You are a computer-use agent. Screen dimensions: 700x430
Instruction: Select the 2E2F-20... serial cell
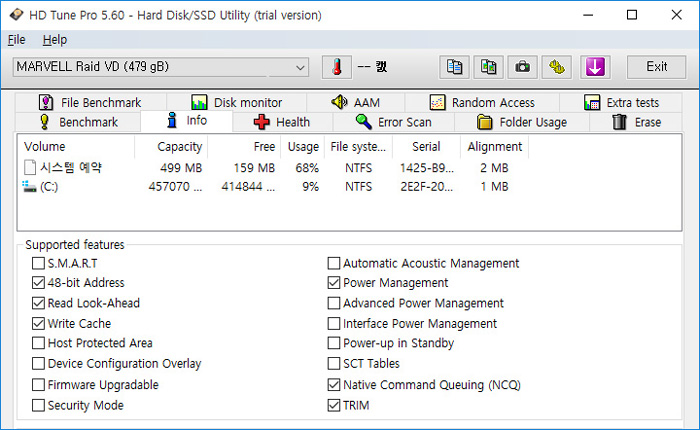click(427, 187)
